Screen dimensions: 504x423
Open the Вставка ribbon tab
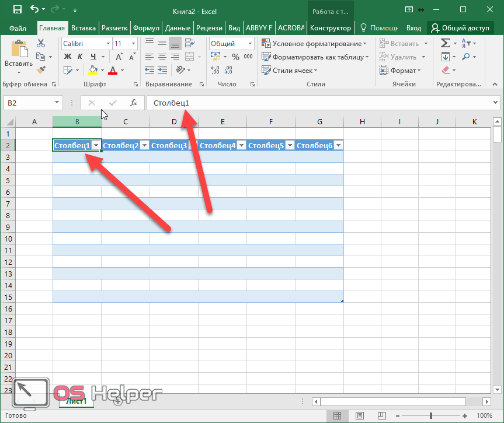click(x=84, y=27)
